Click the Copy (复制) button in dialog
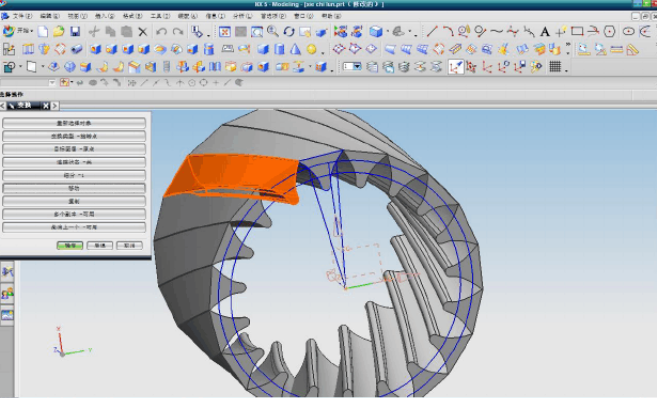The height and width of the screenshot is (398, 657). tap(74, 201)
